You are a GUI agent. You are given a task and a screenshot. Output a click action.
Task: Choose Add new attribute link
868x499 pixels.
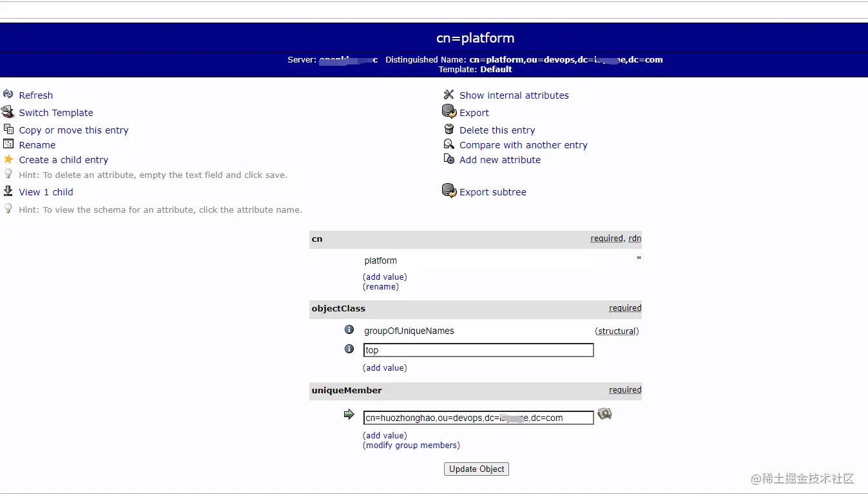500,160
